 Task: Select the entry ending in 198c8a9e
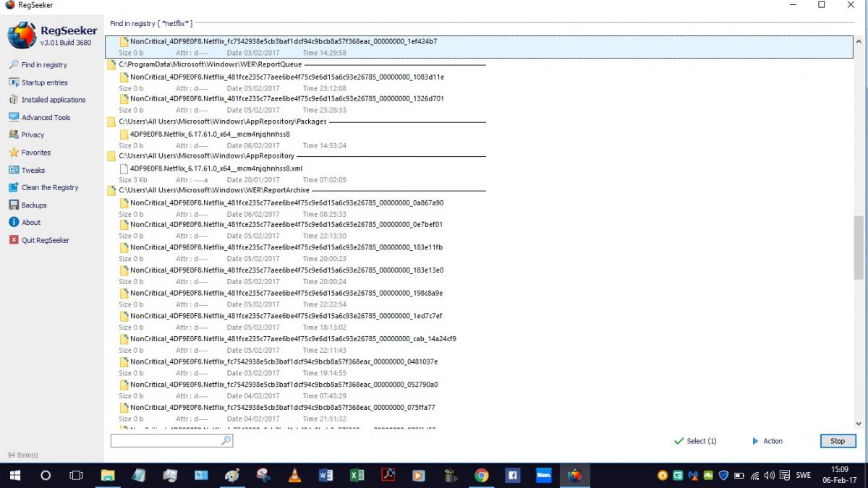click(x=286, y=294)
